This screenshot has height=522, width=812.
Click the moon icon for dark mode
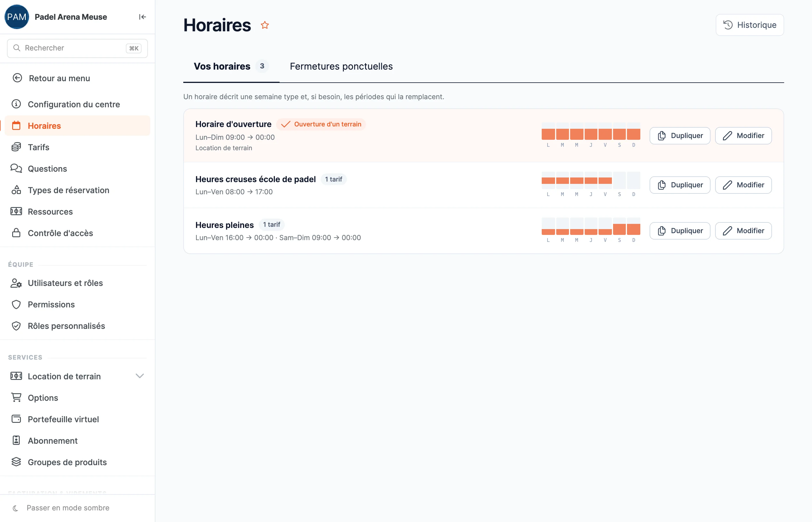pos(16,508)
